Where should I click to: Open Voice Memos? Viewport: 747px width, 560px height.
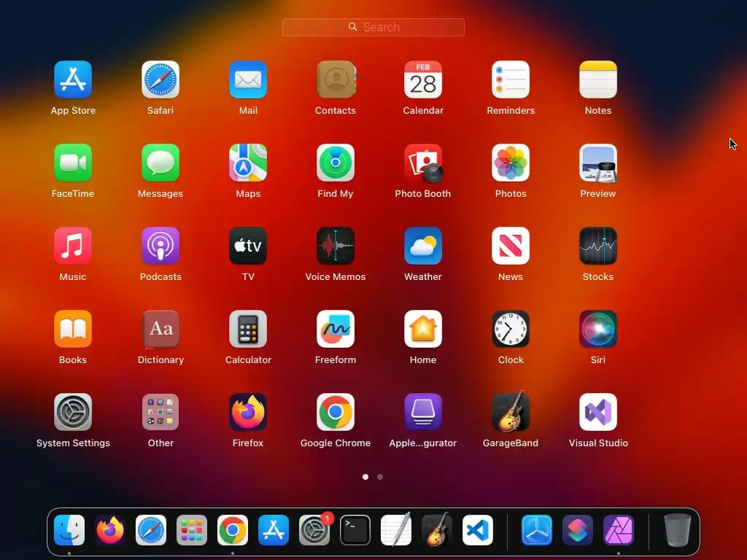[336, 246]
